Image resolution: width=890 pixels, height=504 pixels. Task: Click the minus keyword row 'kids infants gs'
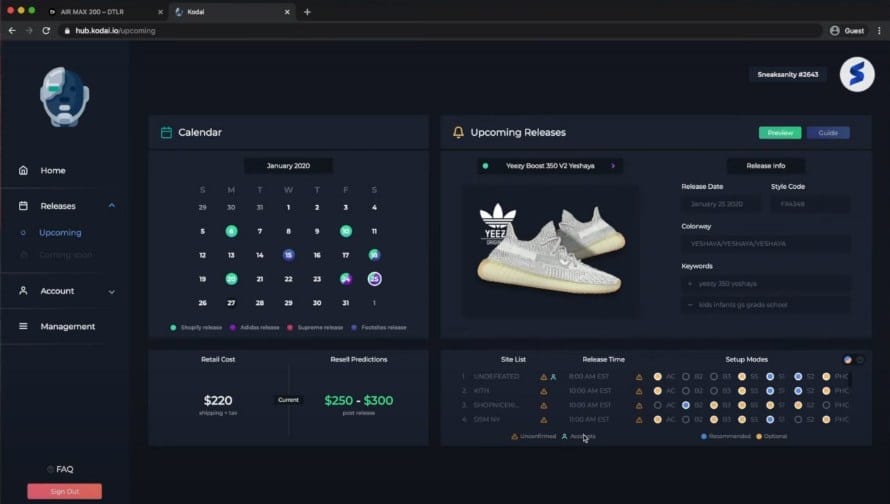766,305
